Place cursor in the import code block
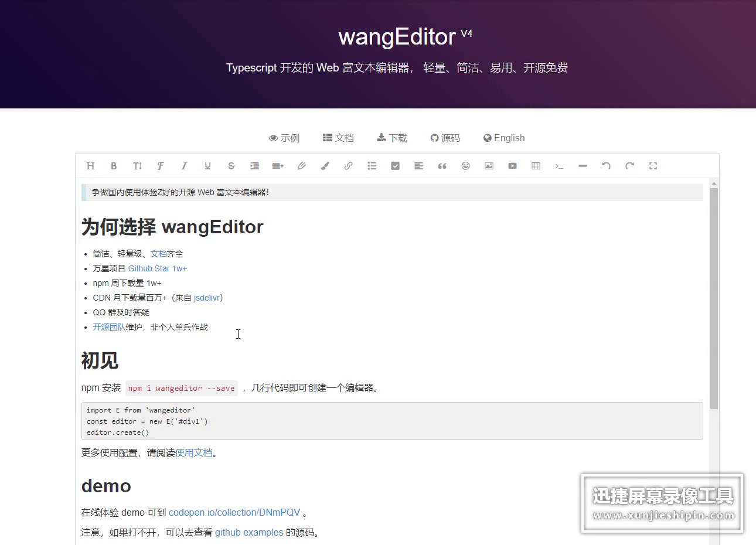Image resolution: width=756 pixels, height=545 pixels. [392, 421]
